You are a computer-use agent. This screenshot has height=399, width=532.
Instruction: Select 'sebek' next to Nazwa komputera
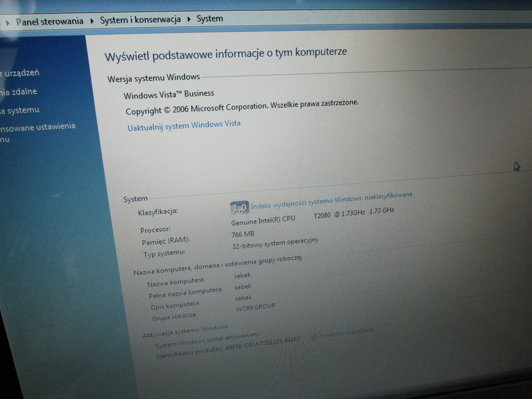tap(242, 275)
